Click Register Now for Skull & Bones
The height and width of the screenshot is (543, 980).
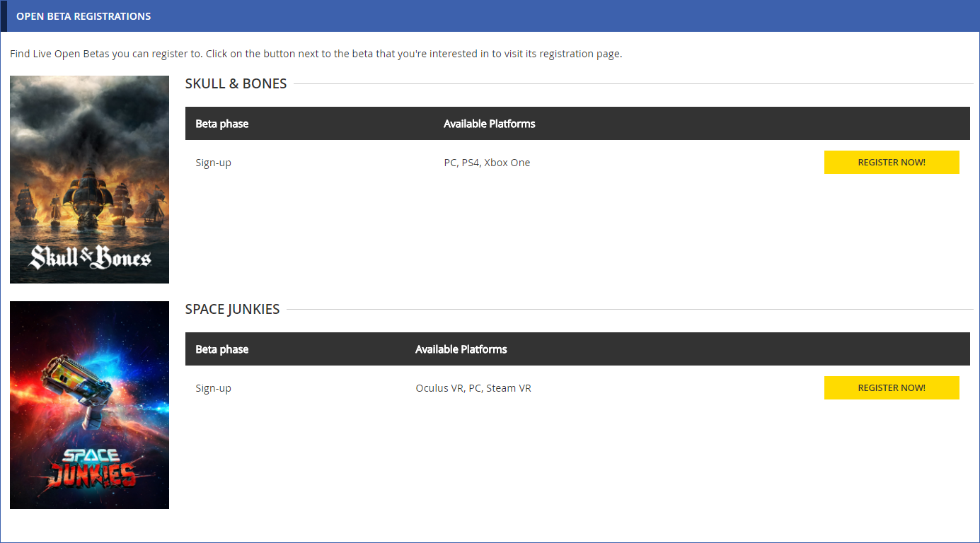892,162
